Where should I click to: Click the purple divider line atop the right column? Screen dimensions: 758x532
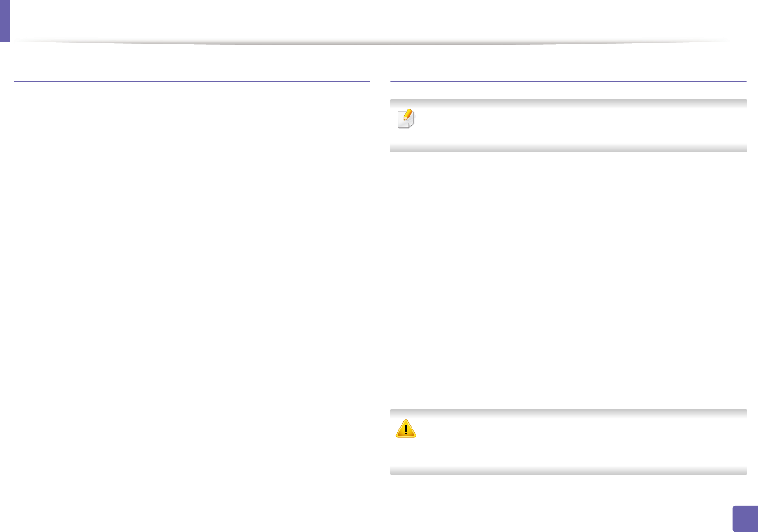(x=568, y=81)
